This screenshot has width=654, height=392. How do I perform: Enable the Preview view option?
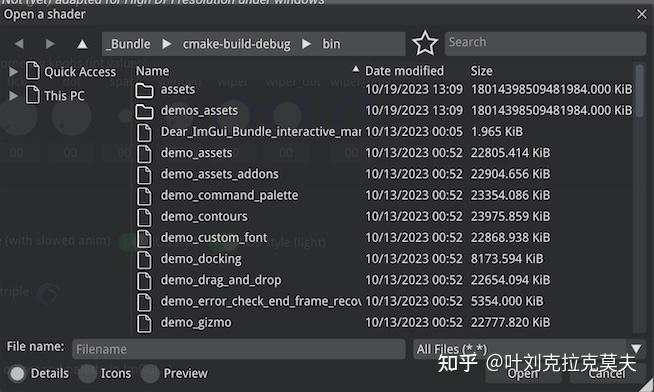pos(150,373)
